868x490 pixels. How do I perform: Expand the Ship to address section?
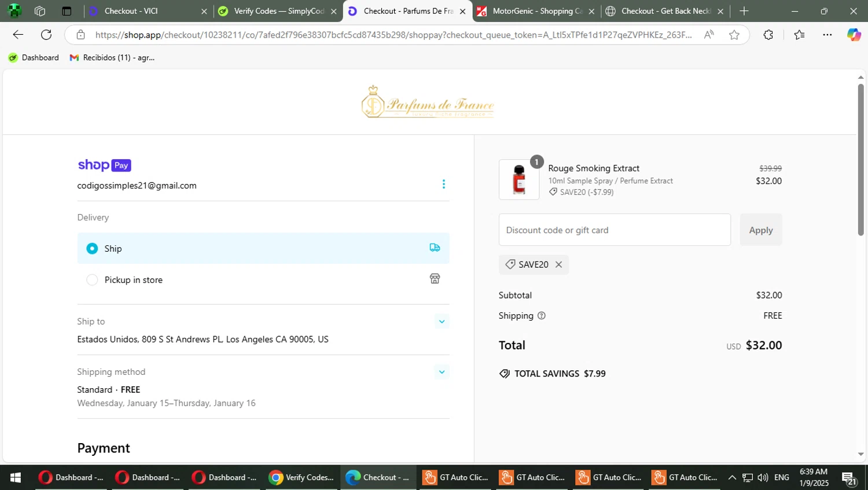point(442,322)
